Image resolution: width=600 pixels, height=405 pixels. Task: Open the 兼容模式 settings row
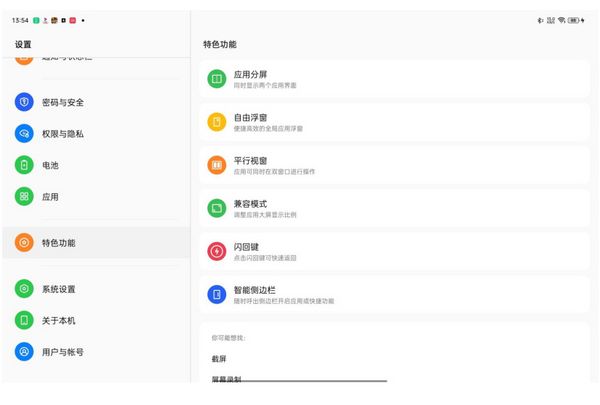click(x=394, y=208)
